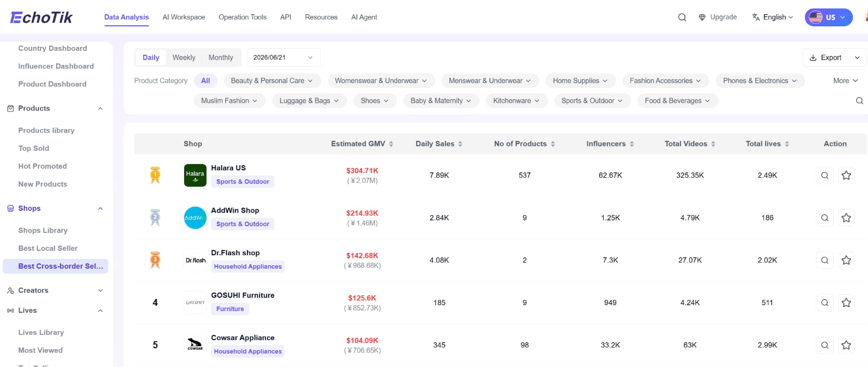Switch to the Weekly tab

pyautogui.click(x=184, y=57)
